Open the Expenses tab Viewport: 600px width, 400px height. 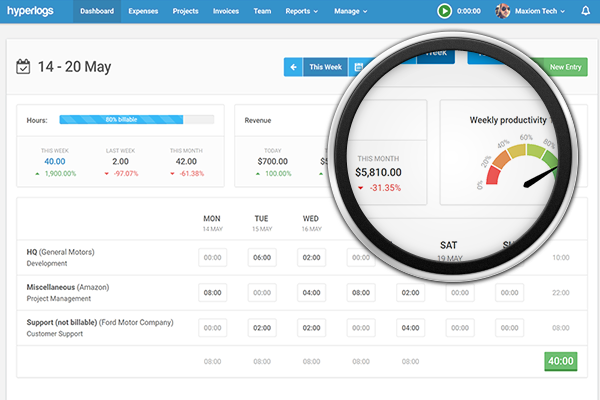point(143,11)
